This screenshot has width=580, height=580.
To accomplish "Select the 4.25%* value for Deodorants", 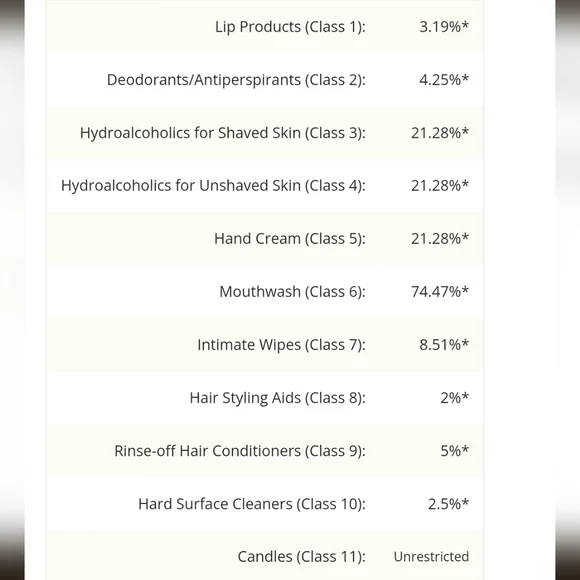I will pos(444,80).
